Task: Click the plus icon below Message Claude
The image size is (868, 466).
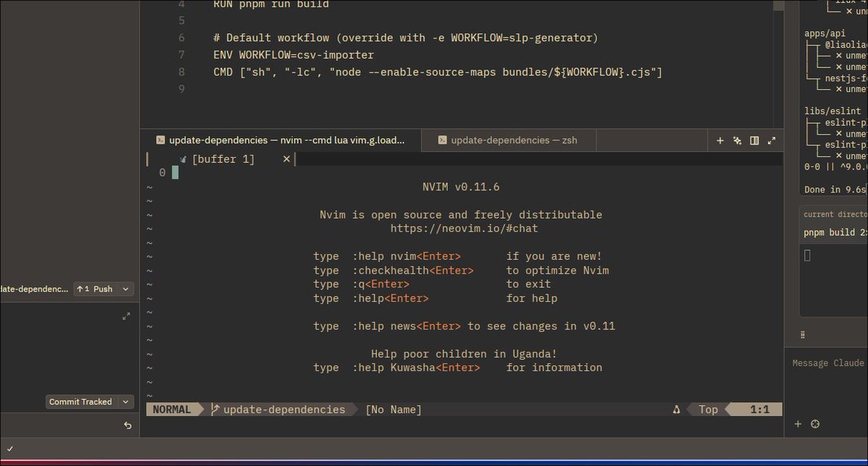Action: point(799,424)
